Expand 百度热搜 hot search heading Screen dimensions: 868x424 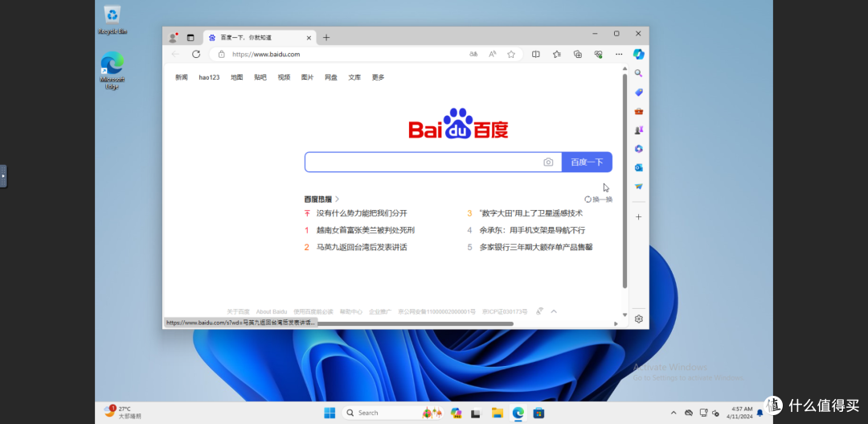tap(321, 199)
